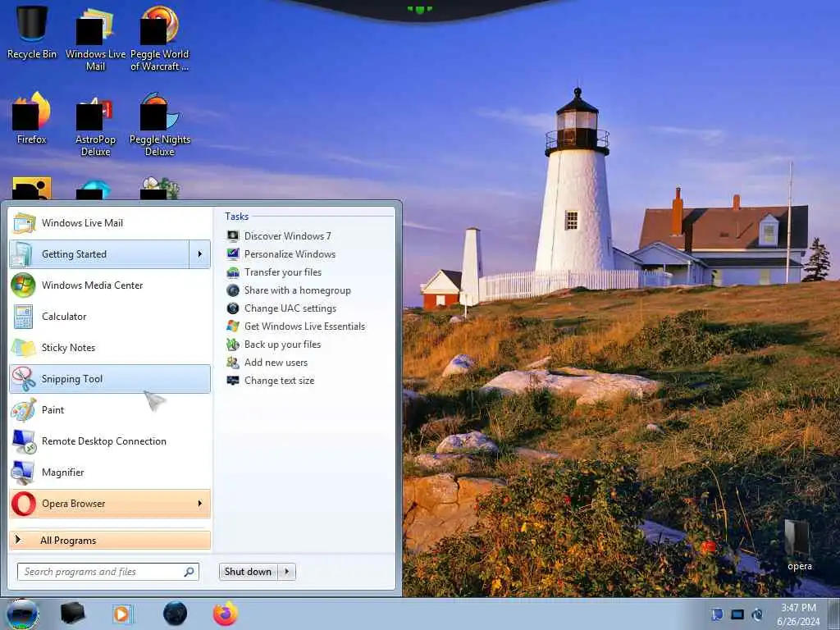Click the Start orb button
This screenshot has height=630, width=840.
coord(21,614)
